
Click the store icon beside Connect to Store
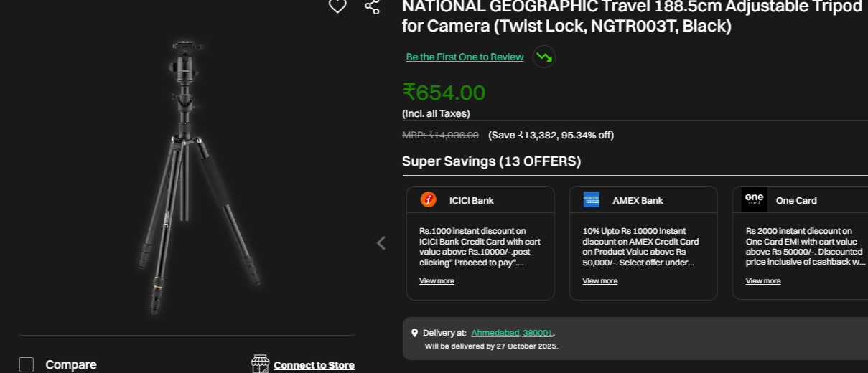260,364
